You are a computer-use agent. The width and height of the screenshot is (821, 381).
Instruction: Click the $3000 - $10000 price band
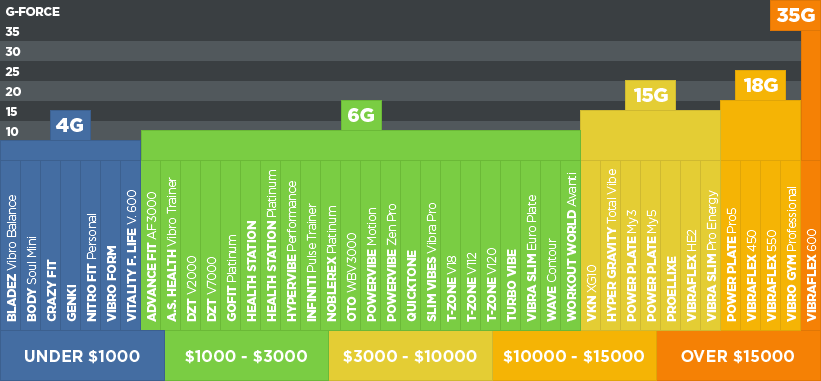[x=410, y=356]
